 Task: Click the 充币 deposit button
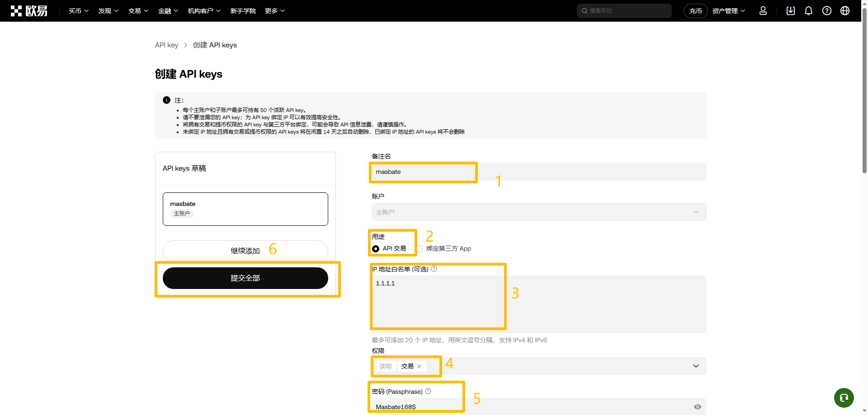click(696, 11)
